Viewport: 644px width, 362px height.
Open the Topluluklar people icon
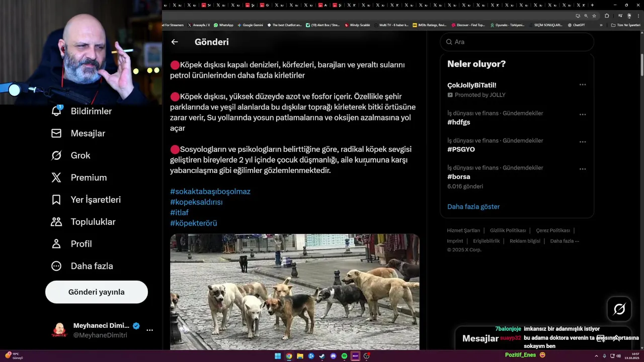[x=56, y=222]
